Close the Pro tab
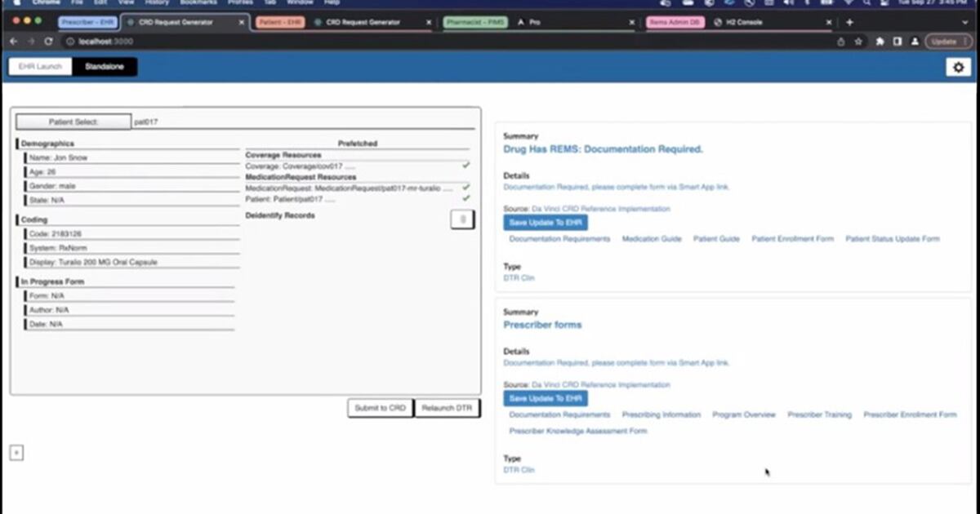Viewport: 980px width, 514px height. pos(631,22)
